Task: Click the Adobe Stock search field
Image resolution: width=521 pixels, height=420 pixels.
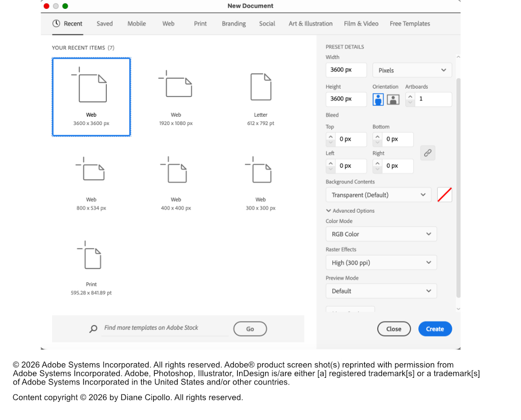Action: point(165,328)
